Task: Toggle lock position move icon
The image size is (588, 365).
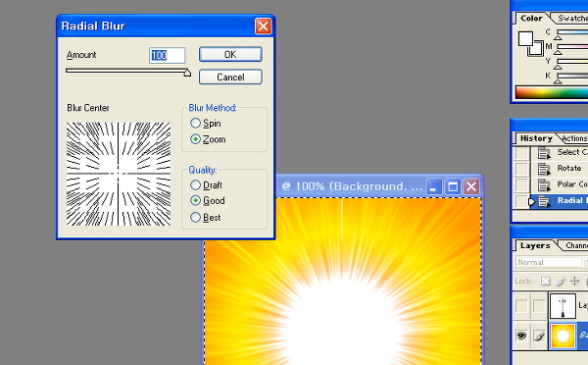Action: (574, 281)
